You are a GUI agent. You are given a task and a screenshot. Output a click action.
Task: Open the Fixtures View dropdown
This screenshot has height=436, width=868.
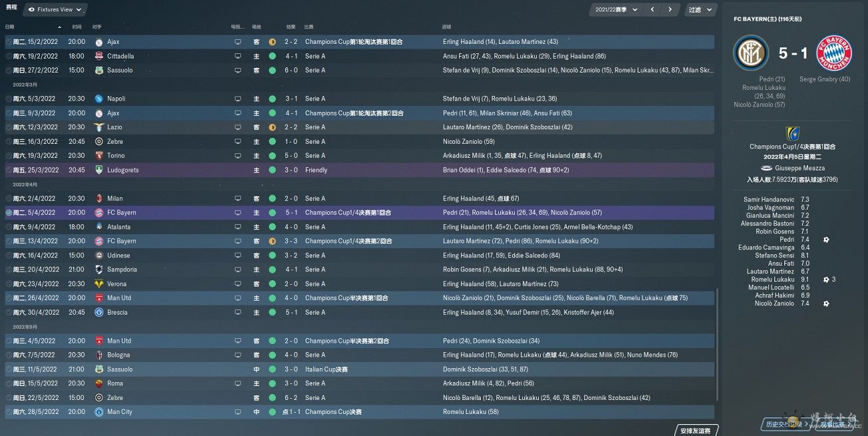[55, 10]
